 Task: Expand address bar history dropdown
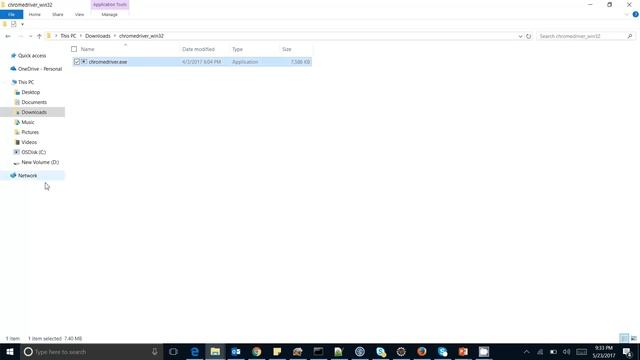(x=520, y=36)
